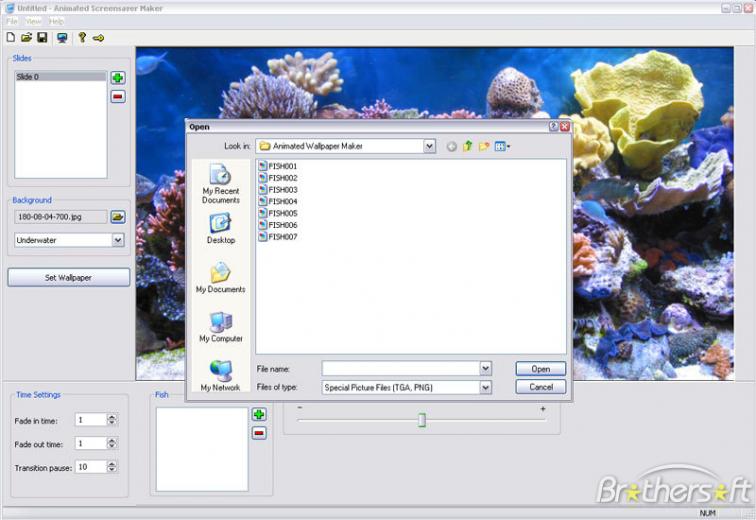Add a fish with green plus button
756x520 pixels.
pyautogui.click(x=259, y=414)
